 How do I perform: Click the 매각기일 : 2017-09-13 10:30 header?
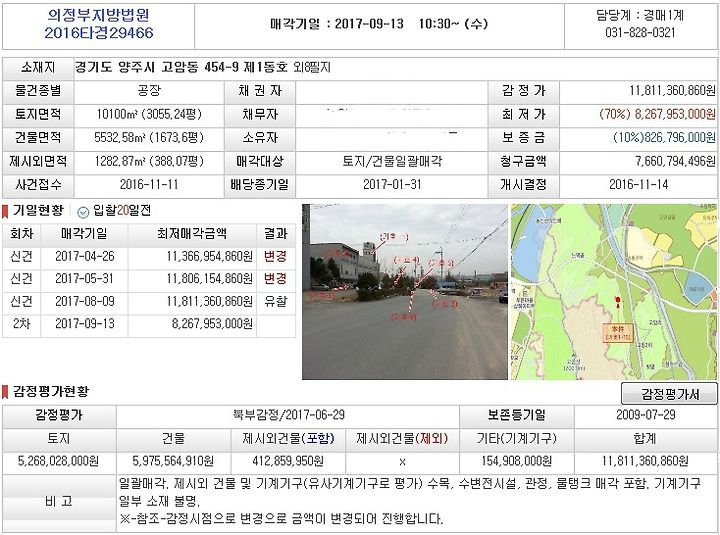pyautogui.click(x=379, y=24)
